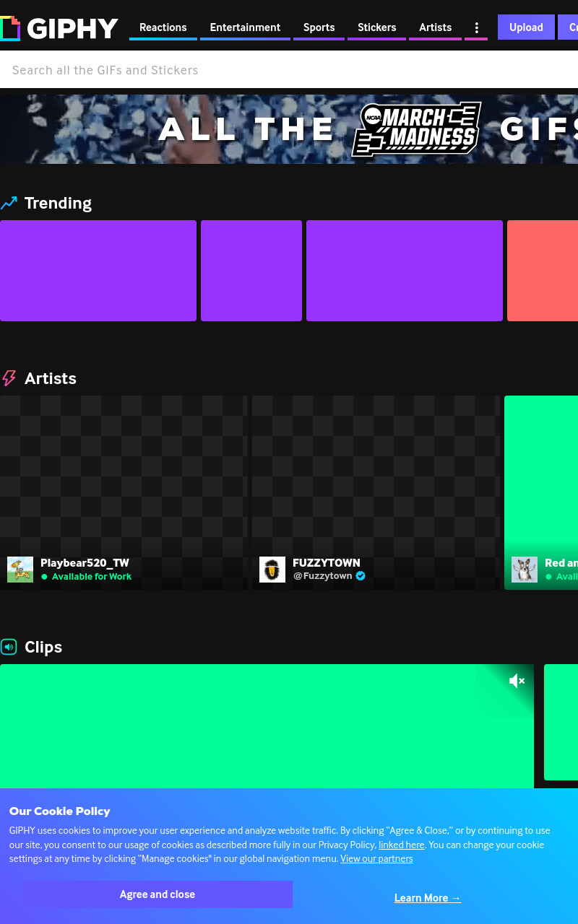Image resolution: width=578 pixels, height=924 pixels.
Task: Play the first green clip
Action: point(267,726)
